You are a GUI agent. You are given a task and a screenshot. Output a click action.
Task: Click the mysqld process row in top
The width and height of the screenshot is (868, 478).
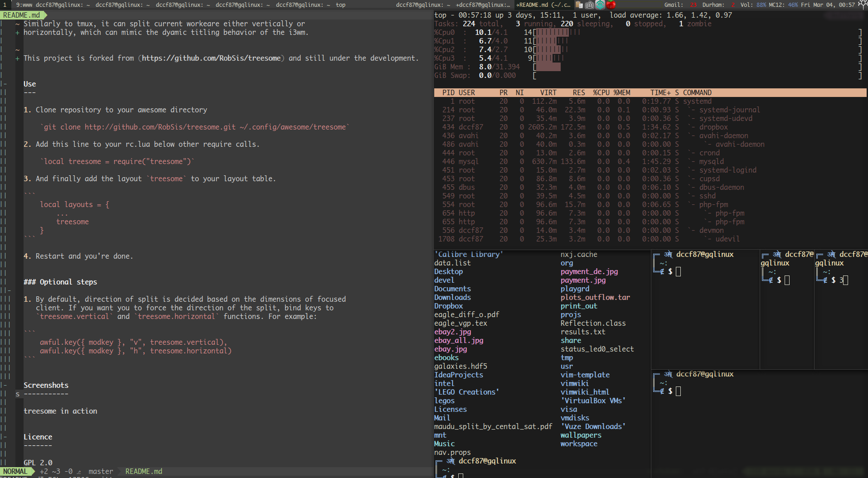pos(650,161)
